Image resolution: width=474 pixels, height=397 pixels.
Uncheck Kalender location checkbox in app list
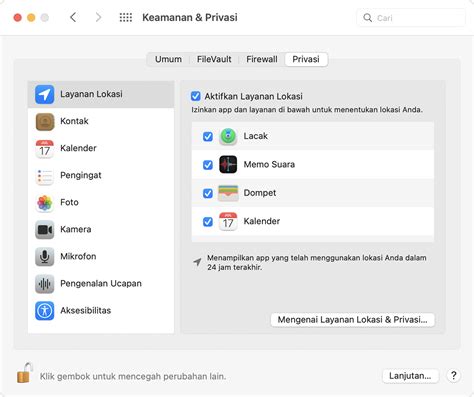click(x=208, y=222)
